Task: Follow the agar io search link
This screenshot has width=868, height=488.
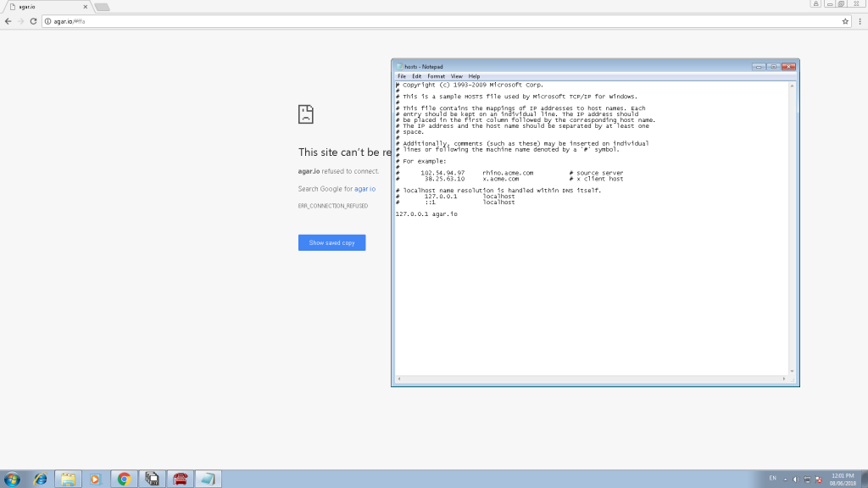Action: [364, 189]
